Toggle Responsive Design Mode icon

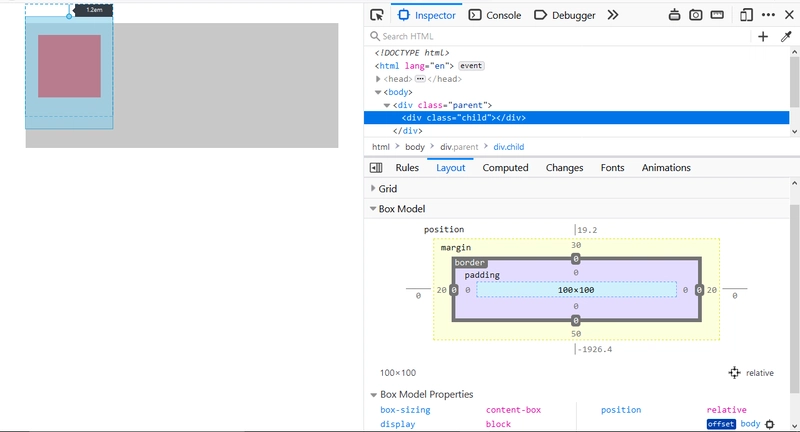[746, 15]
